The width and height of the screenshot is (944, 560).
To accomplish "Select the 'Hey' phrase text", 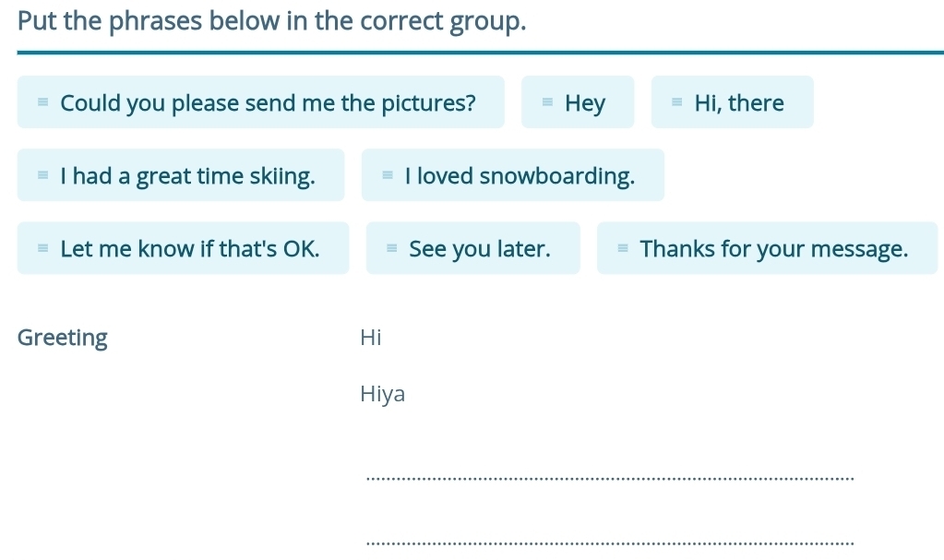I will coord(585,102).
